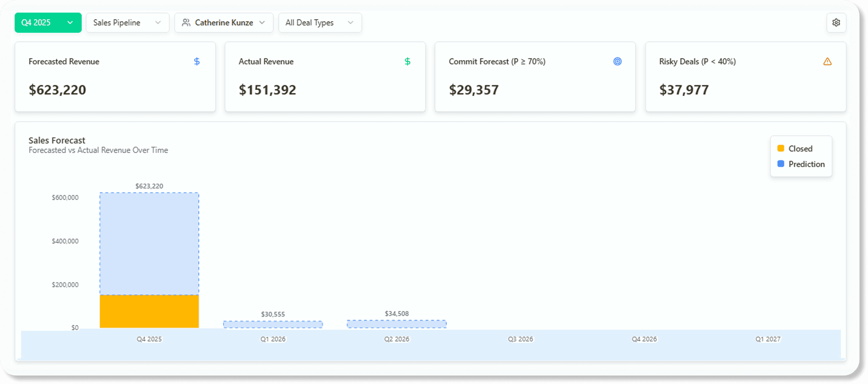Toggle the Closed series in chart legend

tap(800, 149)
